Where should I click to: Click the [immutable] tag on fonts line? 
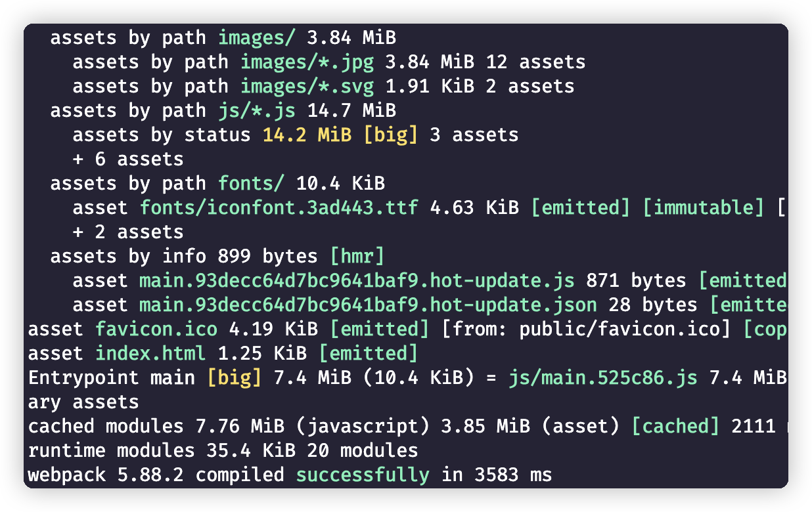[702, 208]
